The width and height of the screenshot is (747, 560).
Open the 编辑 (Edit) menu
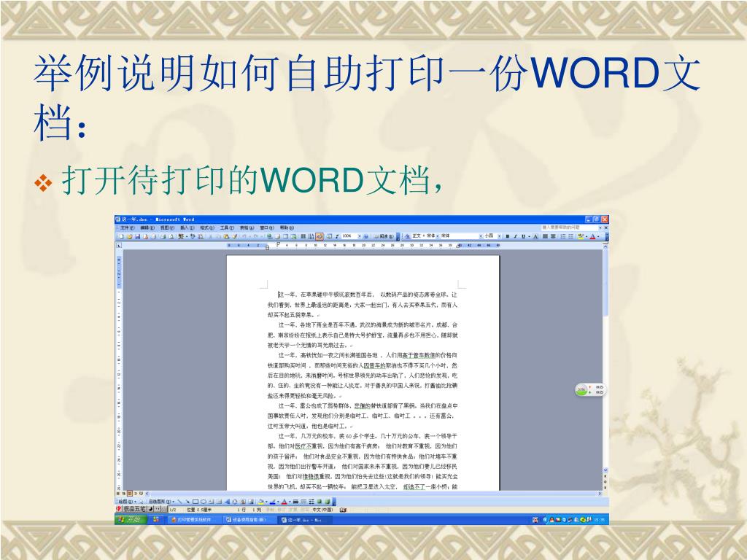(147, 227)
